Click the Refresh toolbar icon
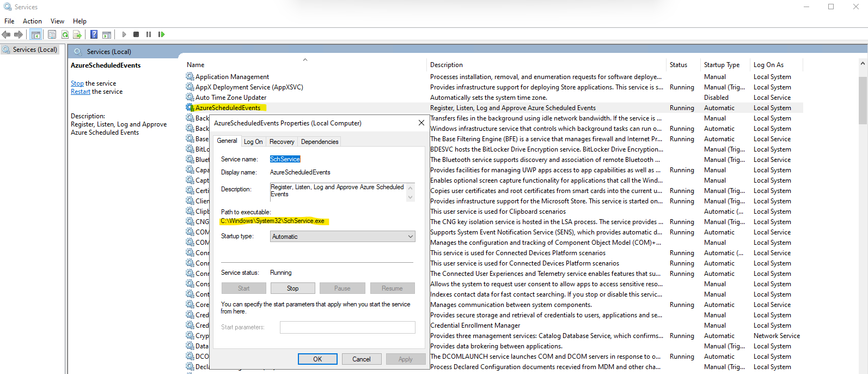The image size is (868, 374). [x=65, y=34]
